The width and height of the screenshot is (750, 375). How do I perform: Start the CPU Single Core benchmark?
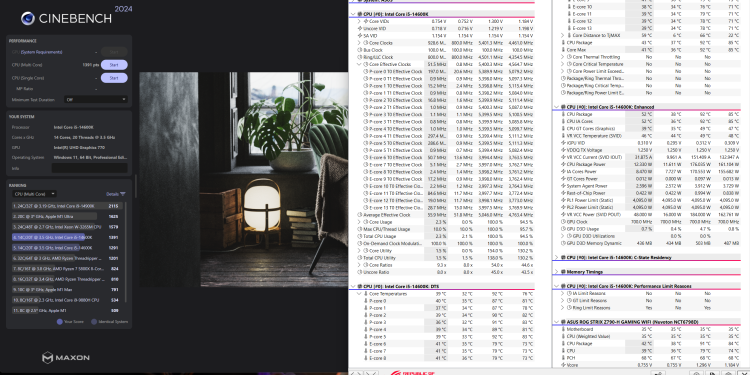[114, 78]
